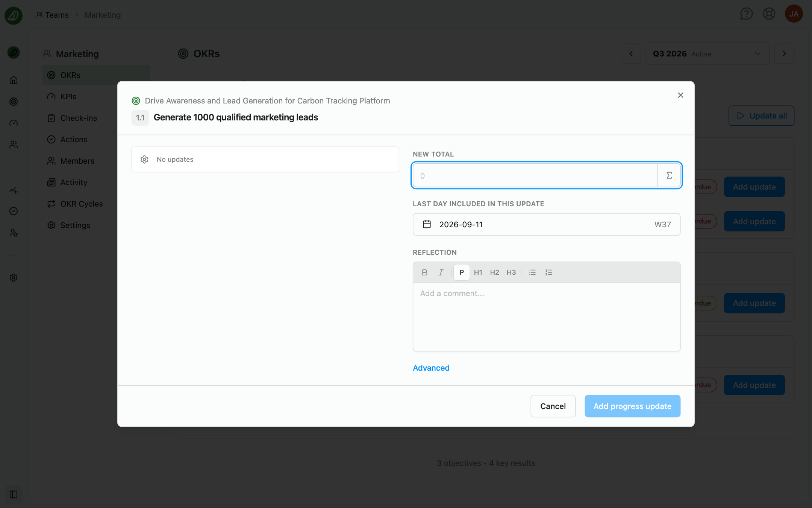812x508 pixels.
Task: Toggle bold formatting in Reflection toolbar
Action: click(x=424, y=272)
